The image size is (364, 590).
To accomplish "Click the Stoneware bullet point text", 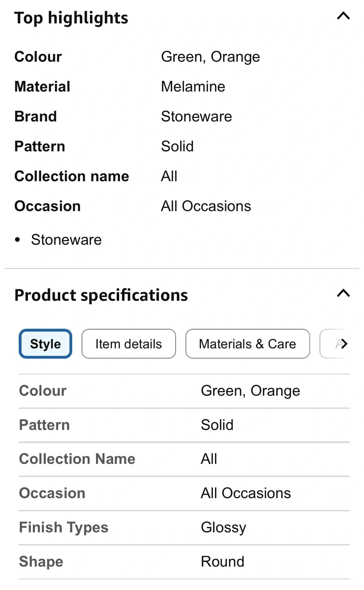I will (x=66, y=240).
